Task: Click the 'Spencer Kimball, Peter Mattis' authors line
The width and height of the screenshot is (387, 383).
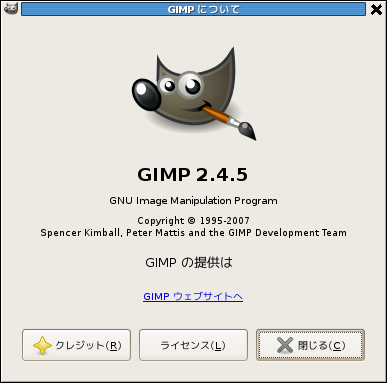Action: coord(193,233)
